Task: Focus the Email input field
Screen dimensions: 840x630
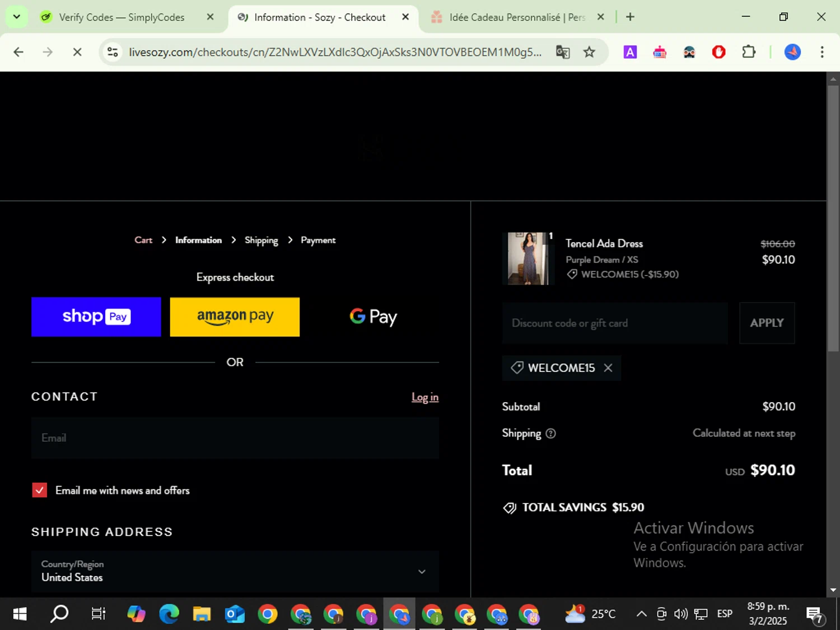Action: click(x=235, y=438)
